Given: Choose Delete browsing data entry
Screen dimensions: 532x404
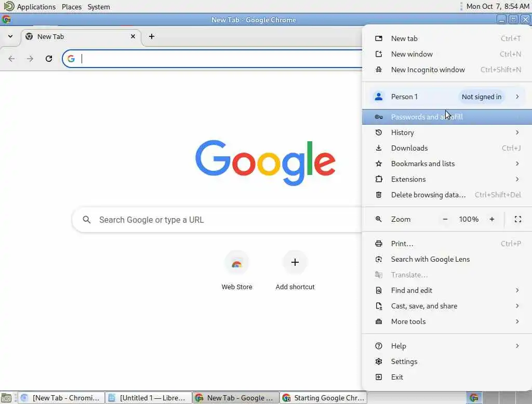Looking at the screenshot, I should (x=447, y=195).
